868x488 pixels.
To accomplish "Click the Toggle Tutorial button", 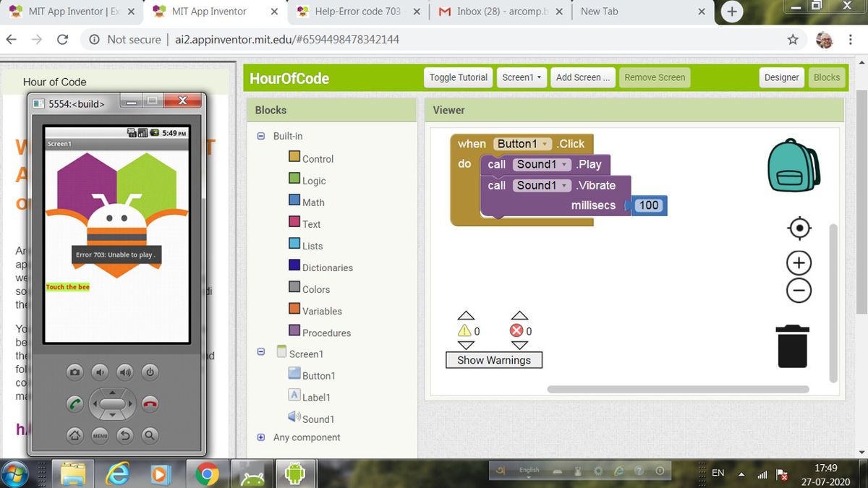I will click(457, 77).
